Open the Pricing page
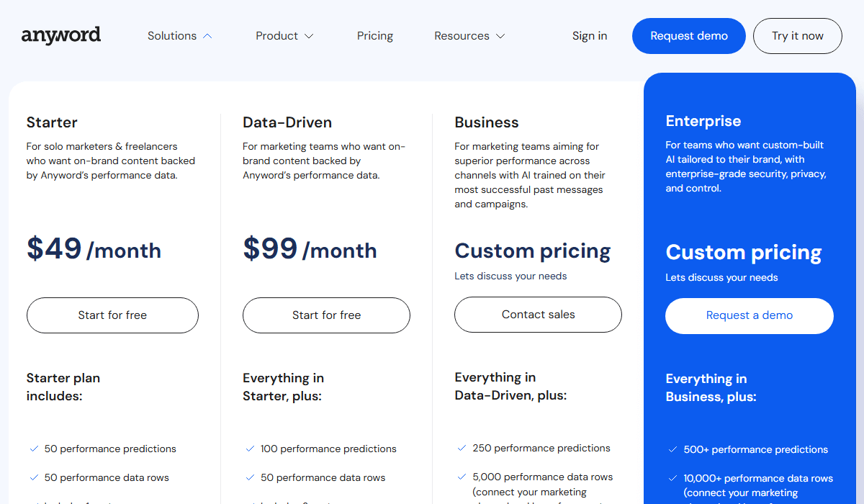Viewport: 864px width, 504px height. point(374,35)
